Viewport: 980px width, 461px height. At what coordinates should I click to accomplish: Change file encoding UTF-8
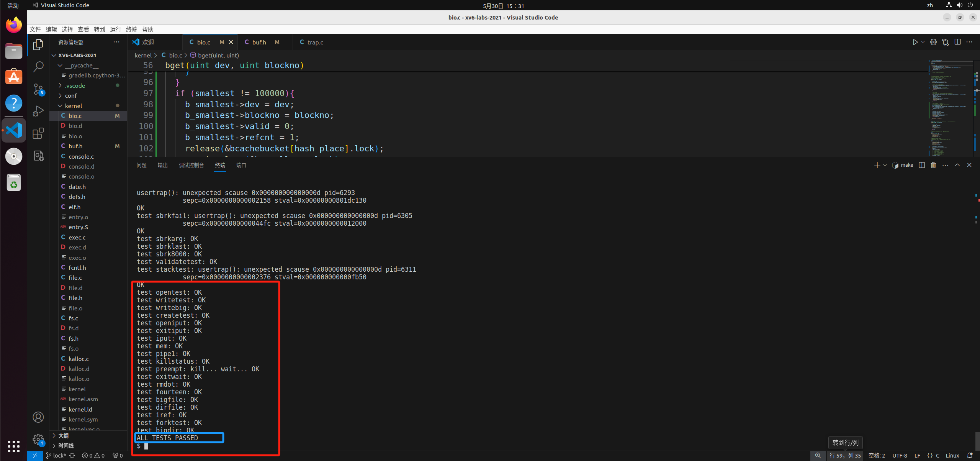click(x=900, y=456)
